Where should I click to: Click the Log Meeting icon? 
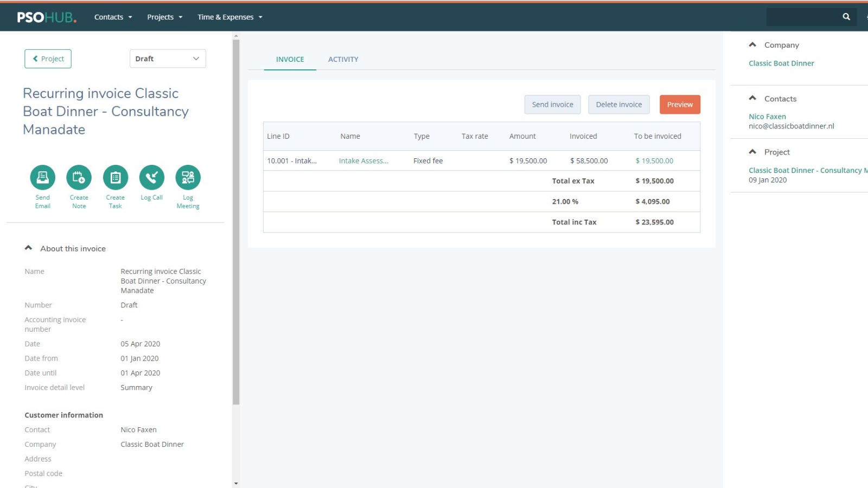click(188, 177)
